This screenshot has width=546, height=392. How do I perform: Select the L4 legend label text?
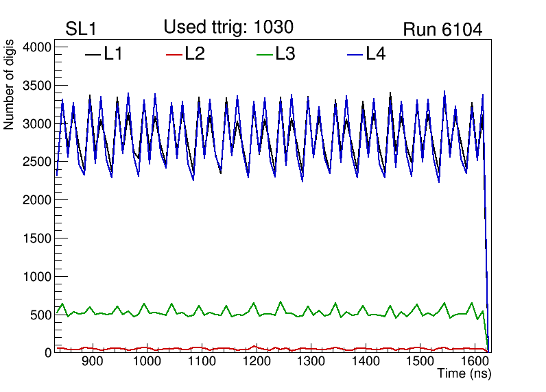(x=375, y=54)
